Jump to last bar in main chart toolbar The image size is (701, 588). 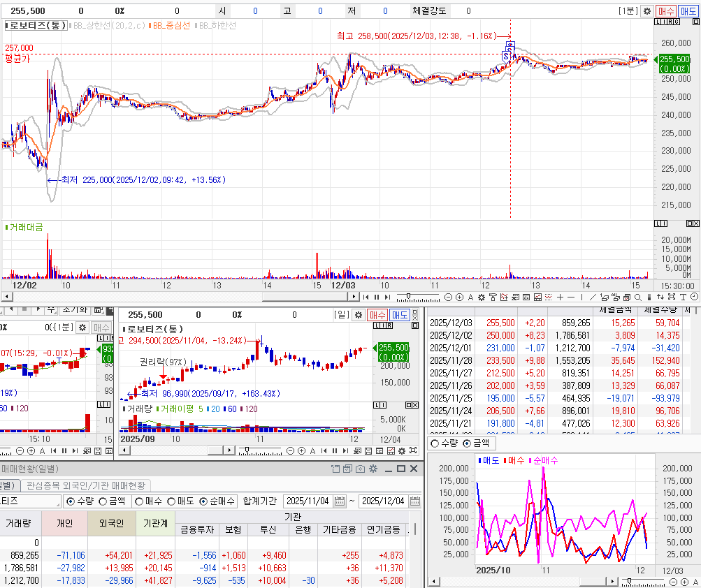(387, 297)
